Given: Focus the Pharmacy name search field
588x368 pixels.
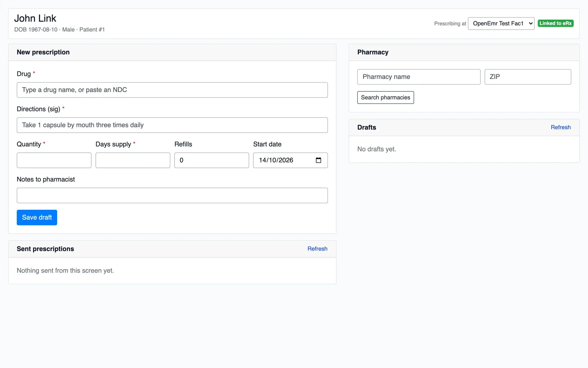Looking at the screenshot, I should (x=419, y=77).
